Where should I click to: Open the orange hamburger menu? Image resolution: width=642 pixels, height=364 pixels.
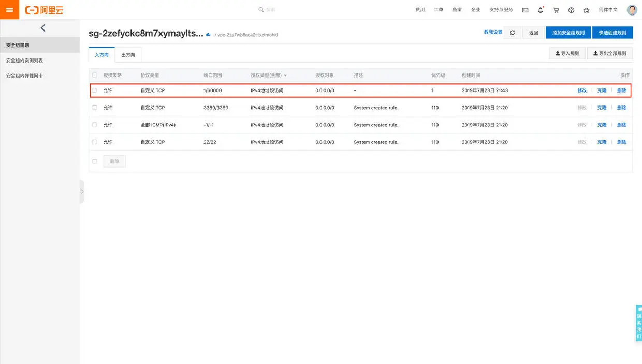pos(9,10)
